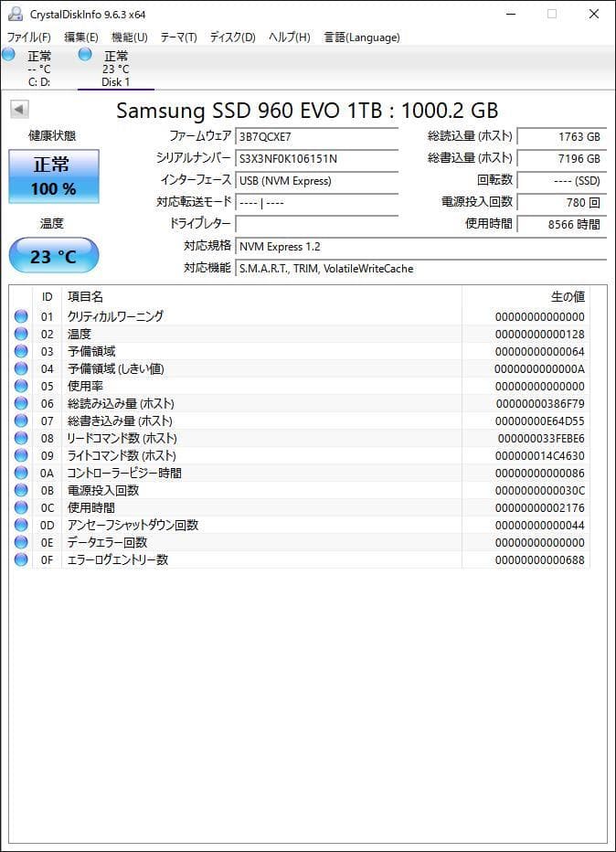
Task: Click status icon for 温度 row 02
Action: coord(21,334)
